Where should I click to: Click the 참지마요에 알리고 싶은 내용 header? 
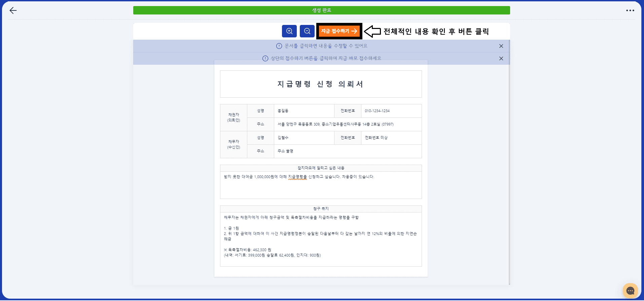[x=321, y=168]
